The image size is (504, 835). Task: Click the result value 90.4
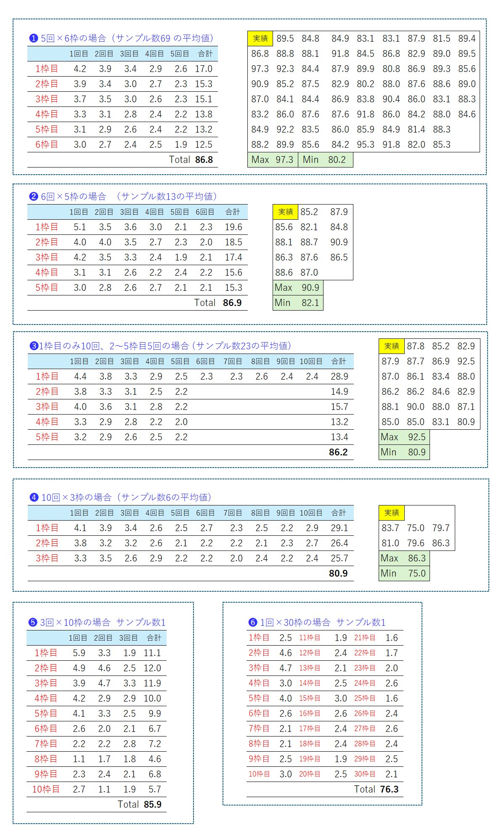[391, 99]
